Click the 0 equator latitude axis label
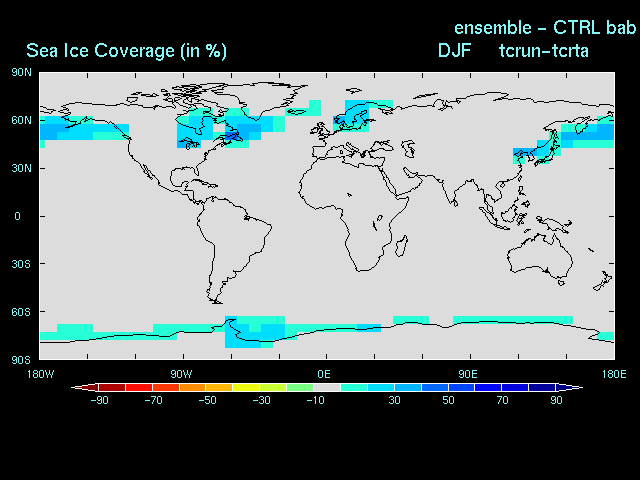 coord(17,216)
